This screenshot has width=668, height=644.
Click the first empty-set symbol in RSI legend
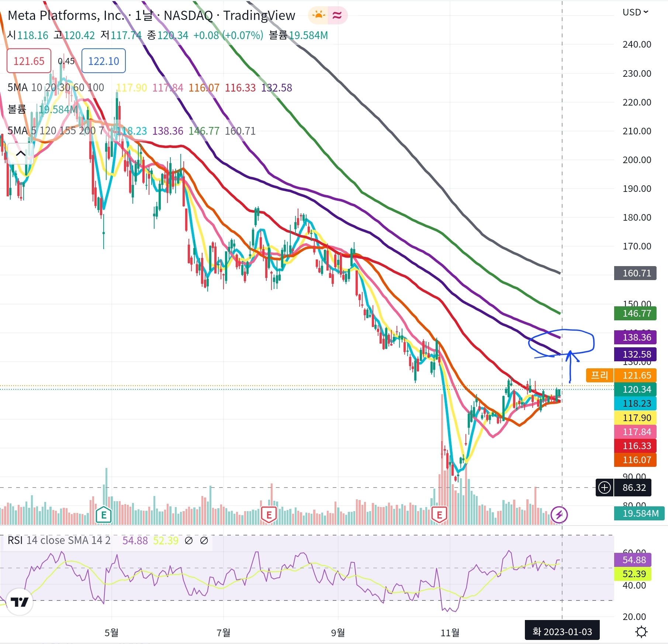click(188, 541)
